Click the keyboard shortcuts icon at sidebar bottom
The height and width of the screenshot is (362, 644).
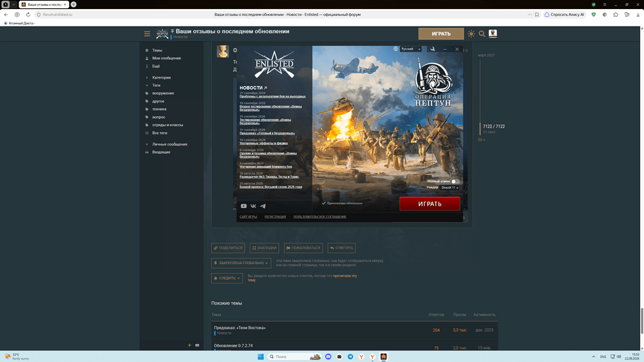point(197,345)
